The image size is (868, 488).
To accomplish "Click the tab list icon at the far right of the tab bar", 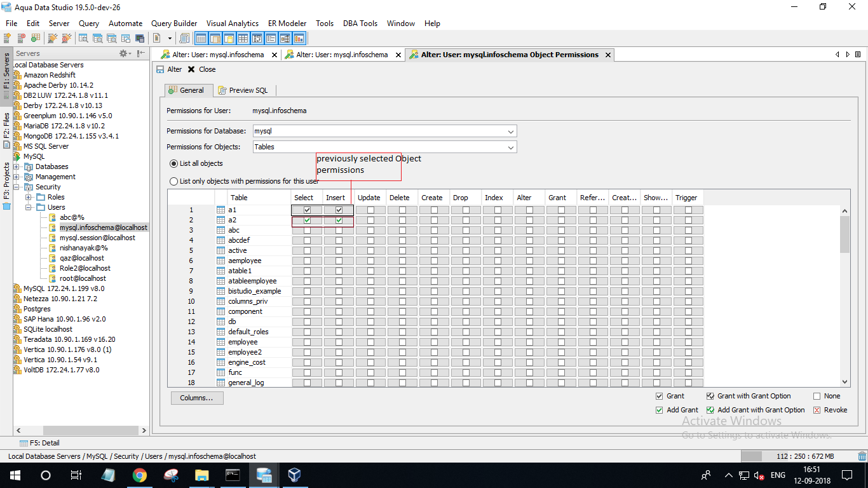I will click(858, 55).
